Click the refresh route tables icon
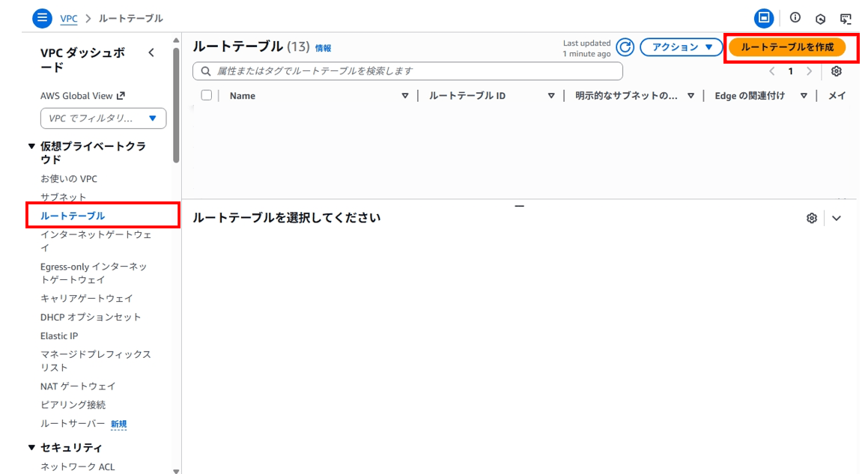 (625, 47)
